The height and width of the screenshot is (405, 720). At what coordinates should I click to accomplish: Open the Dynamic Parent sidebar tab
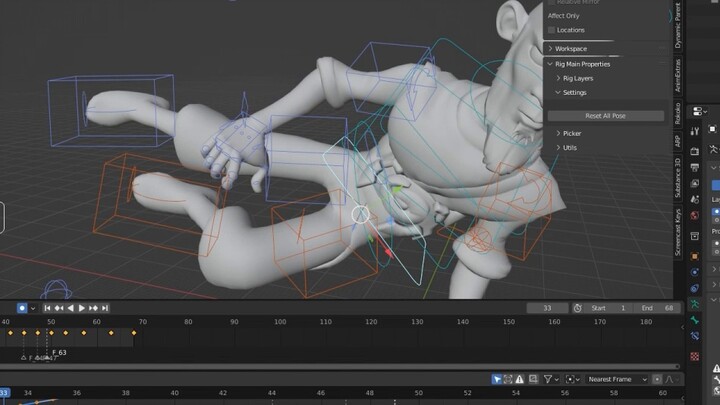pos(678,25)
